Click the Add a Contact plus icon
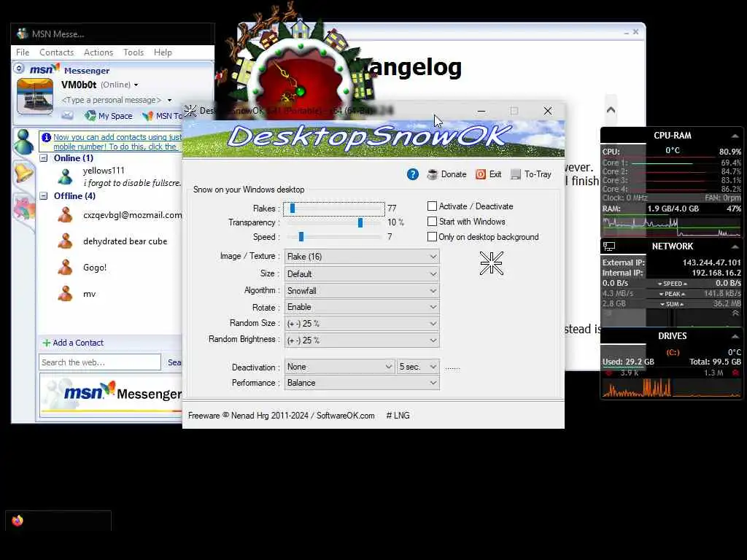This screenshot has height=560, width=747. [x=46, y=343]
